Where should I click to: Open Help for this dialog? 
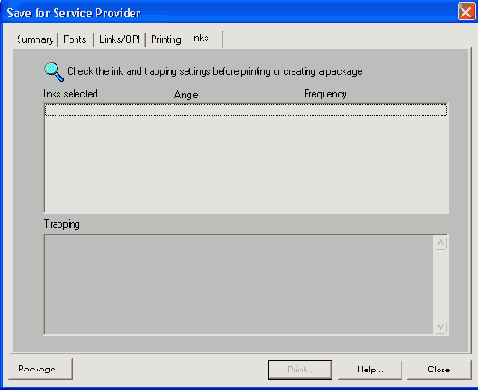click(x=370, y=369)
